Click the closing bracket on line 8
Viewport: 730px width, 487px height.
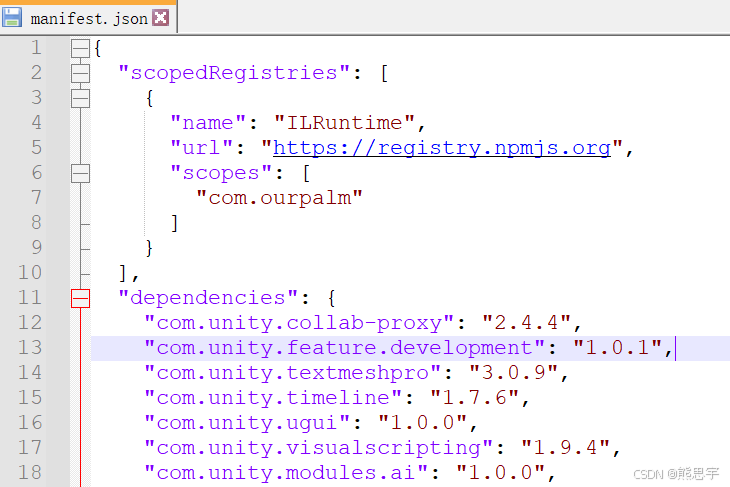[174, 223]
